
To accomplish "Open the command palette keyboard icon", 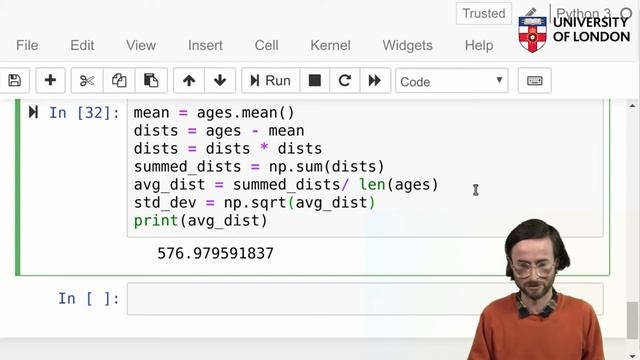I will point(535,80).
